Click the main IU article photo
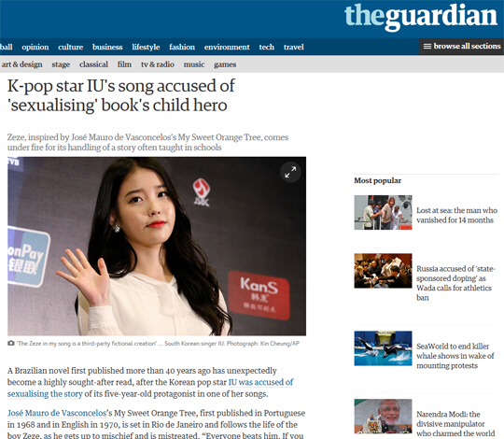 (x=157, y=247)
